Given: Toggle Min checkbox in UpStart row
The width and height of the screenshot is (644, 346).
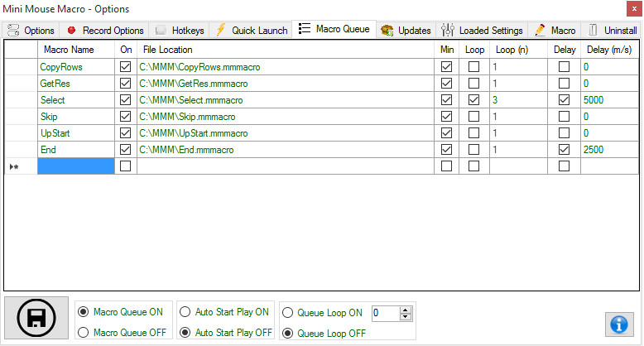Looking at the screenshot, I should pyautogui.click(x=446, y=133).
